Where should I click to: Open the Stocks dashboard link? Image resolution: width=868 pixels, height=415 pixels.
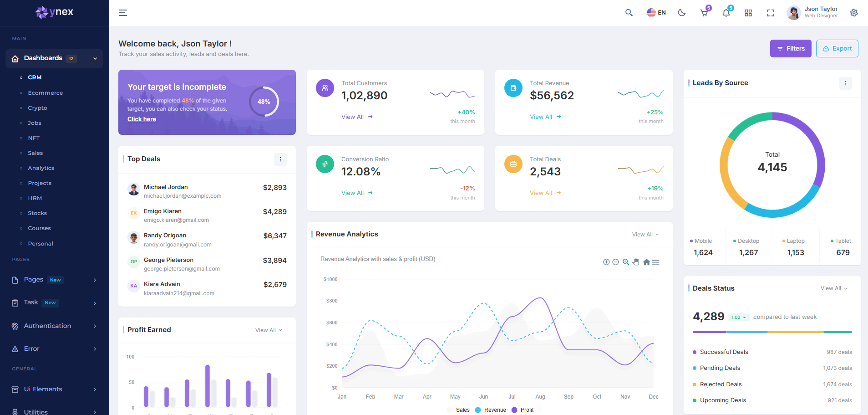tap(37, 213)
